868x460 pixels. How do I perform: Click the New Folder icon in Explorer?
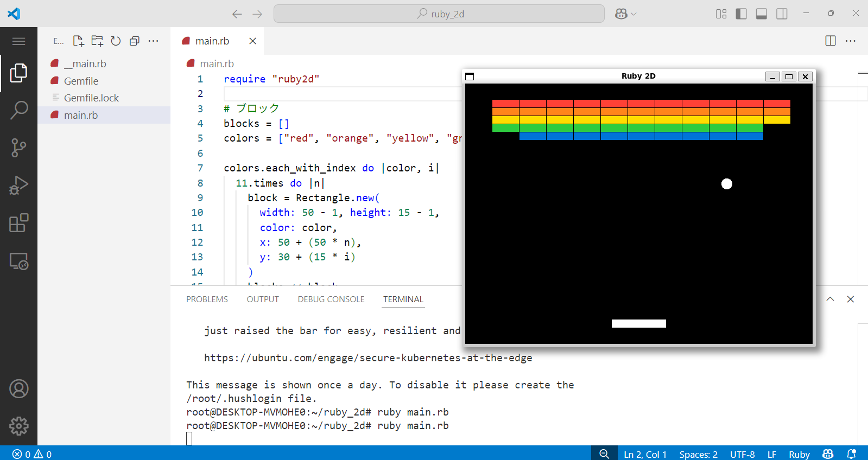pyautogui.click(x=97, y=41)
